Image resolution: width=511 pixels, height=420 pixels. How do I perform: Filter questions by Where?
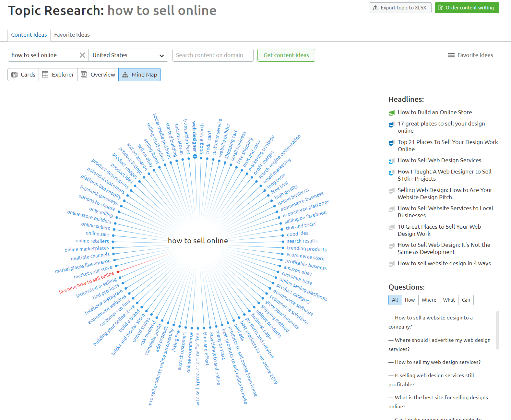click(x=429, y=300)
